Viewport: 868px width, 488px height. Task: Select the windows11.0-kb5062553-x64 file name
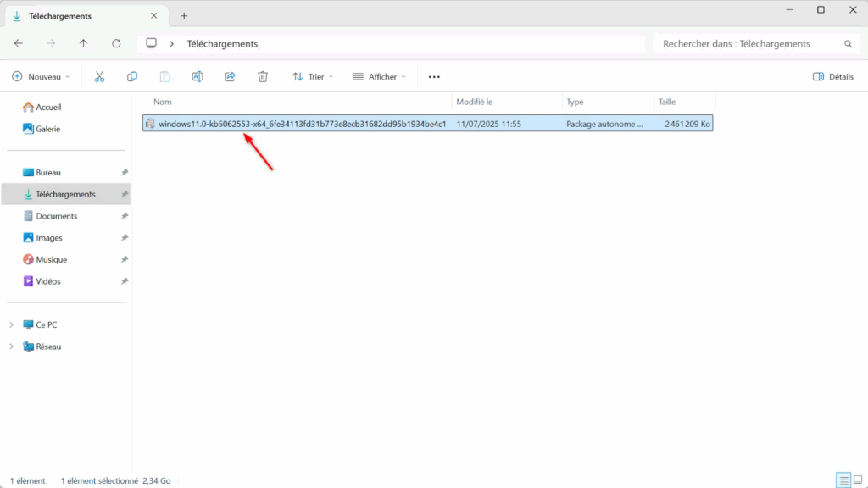point(303,124)
